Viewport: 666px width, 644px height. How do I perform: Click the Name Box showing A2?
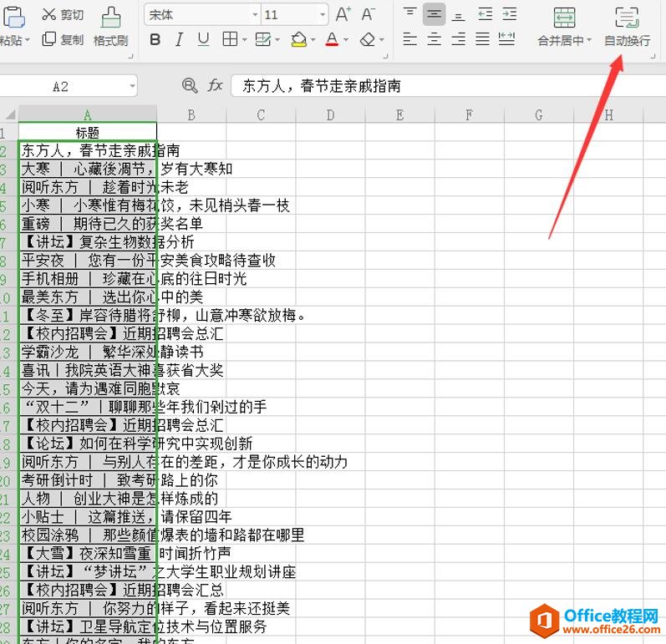tap(61, 87)
